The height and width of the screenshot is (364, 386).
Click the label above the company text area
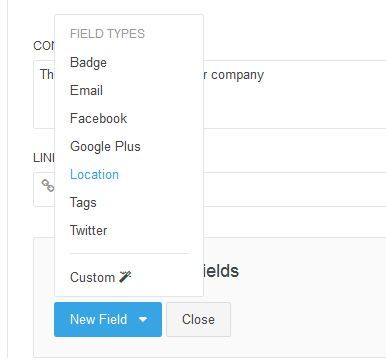coord(44,46)
